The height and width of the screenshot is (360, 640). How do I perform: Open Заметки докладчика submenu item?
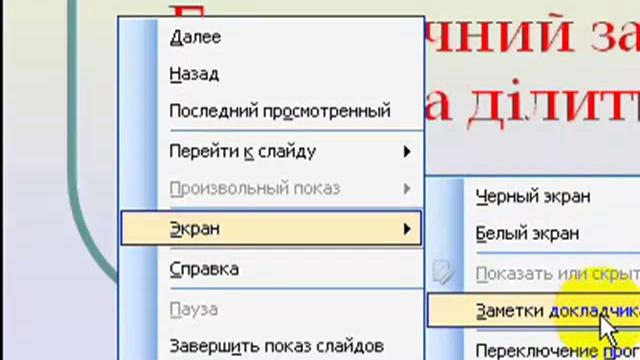(533, 311)
